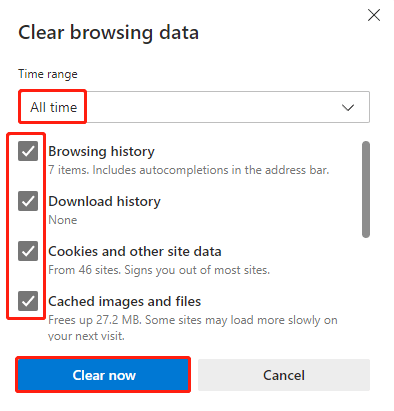394x411 pixels.
Task: Click 'Frees up 27.2 MB' description
Action: pos(193,328)
